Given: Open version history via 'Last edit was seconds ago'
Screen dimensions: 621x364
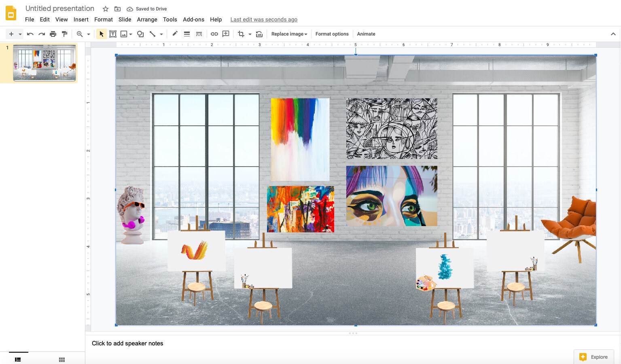Looking at the screenshot, I should point(264,19).
